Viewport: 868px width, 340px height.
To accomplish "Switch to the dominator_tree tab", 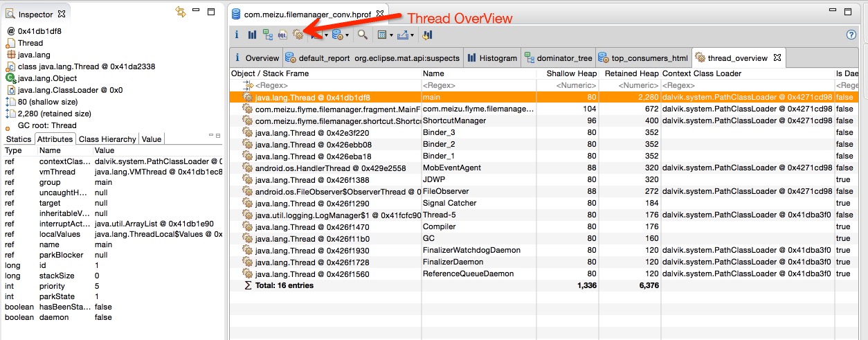I will [x=558, y=58].
